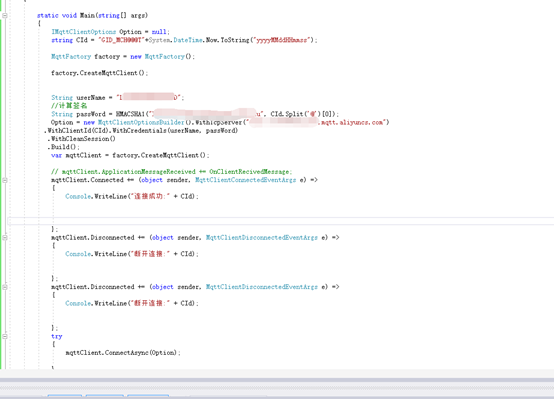This screenshot has width=554, height=399.
Task: Click the 'mqttClient.ConnectAsync(Option);' line
Action: coord(123,353)
